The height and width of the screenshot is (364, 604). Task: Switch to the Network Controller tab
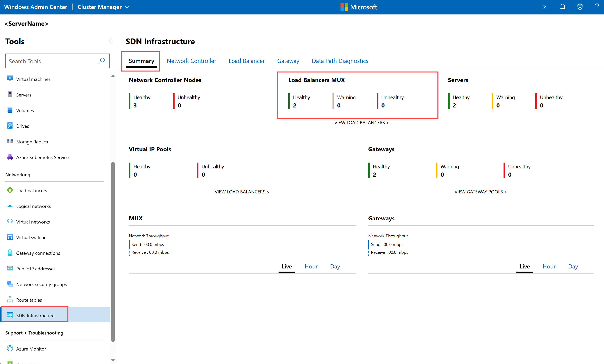tap(191, 61)
